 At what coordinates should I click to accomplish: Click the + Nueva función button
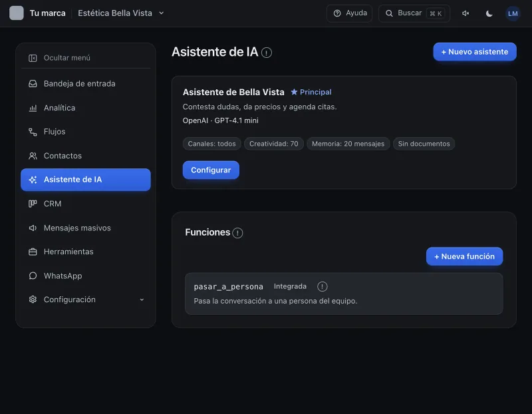tap(464, 256)
